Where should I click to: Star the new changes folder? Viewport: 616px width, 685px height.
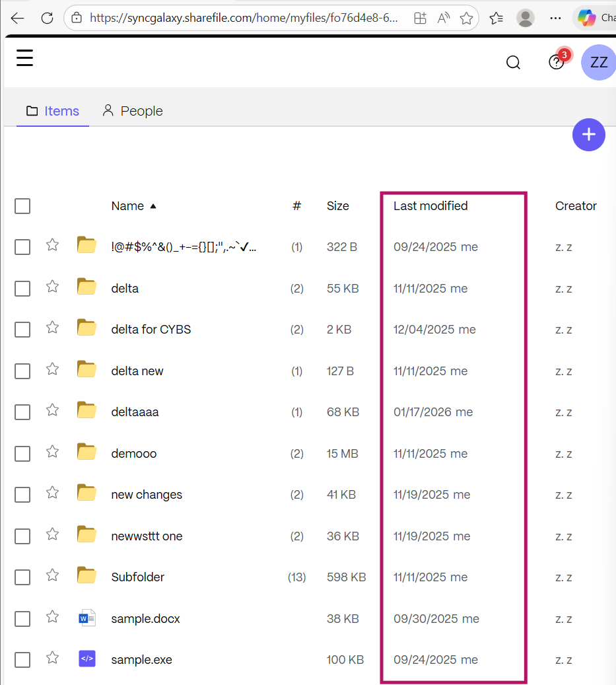(52, 493)
